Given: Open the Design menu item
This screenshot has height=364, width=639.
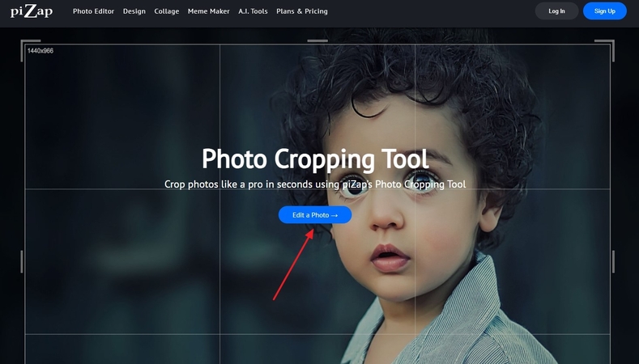Looking at the screenshot, I should click(134, 11).
